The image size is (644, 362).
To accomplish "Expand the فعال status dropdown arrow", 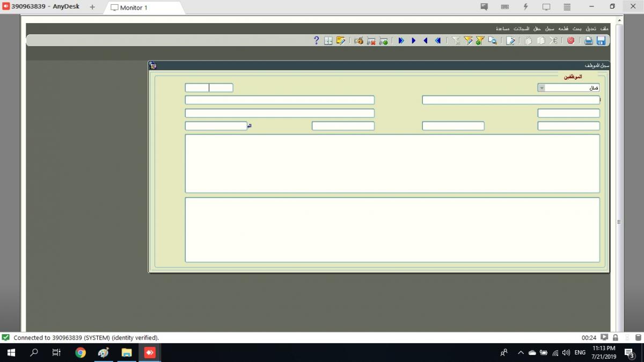I will point(541,88).
